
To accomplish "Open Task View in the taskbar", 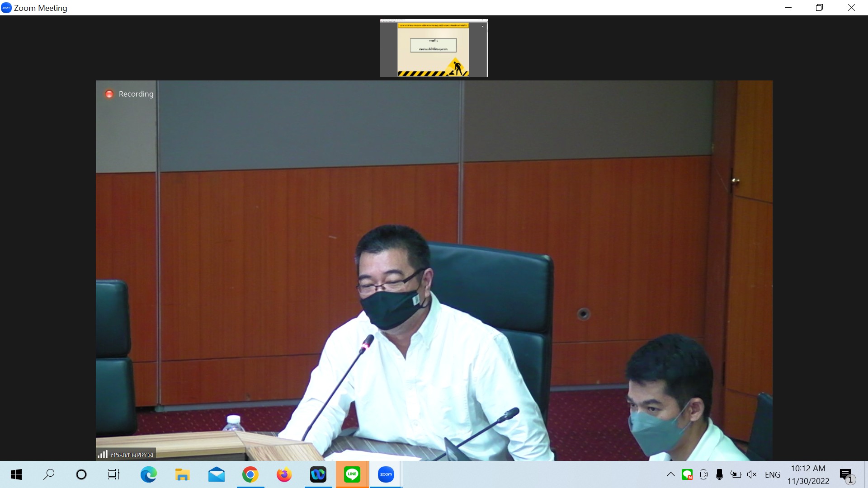I will pos(114,474).
